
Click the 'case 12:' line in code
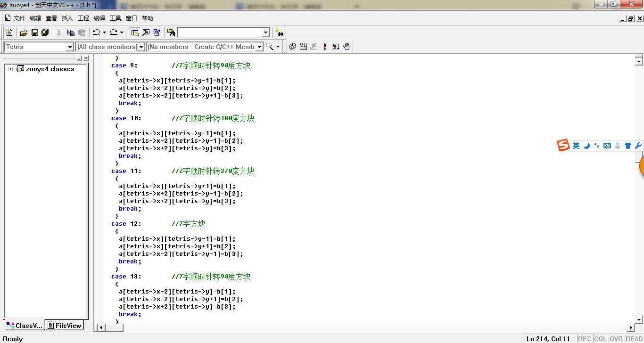126,224
